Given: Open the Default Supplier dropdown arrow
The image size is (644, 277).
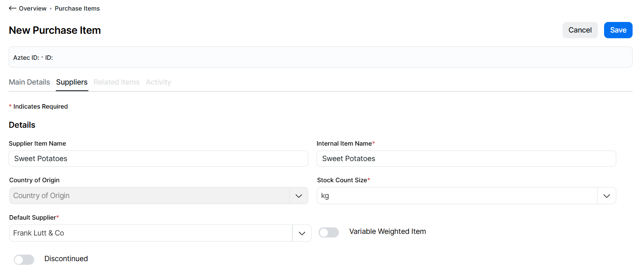Looking at the screenshot, I should (302, 233).
